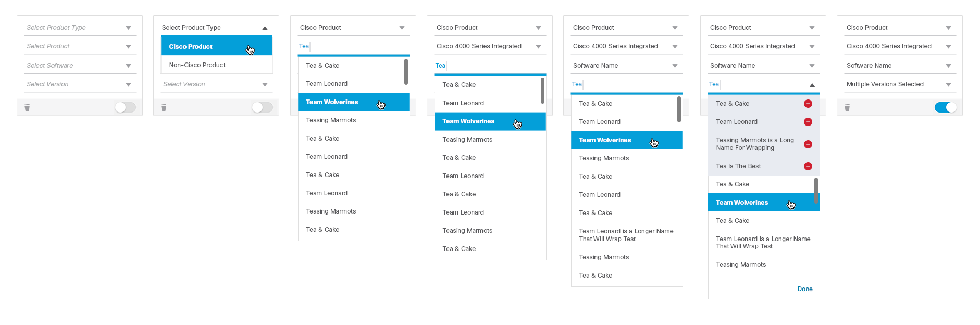Select the highlighted Cisco Product option

(191, 47)
